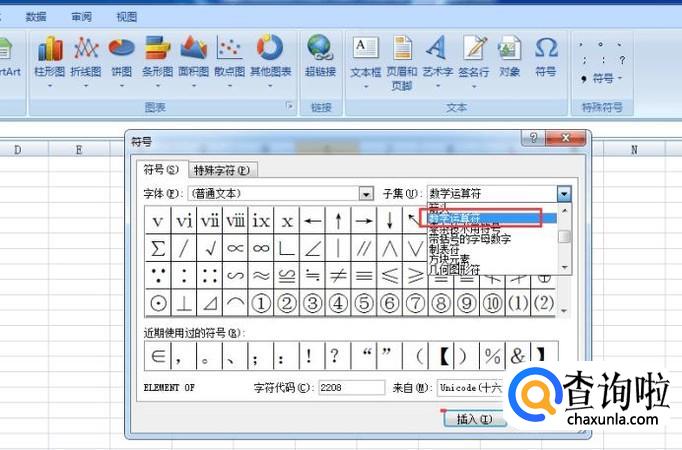
Task: Insert a bar chart (条形图)
Action: click(x=157, y=60)
